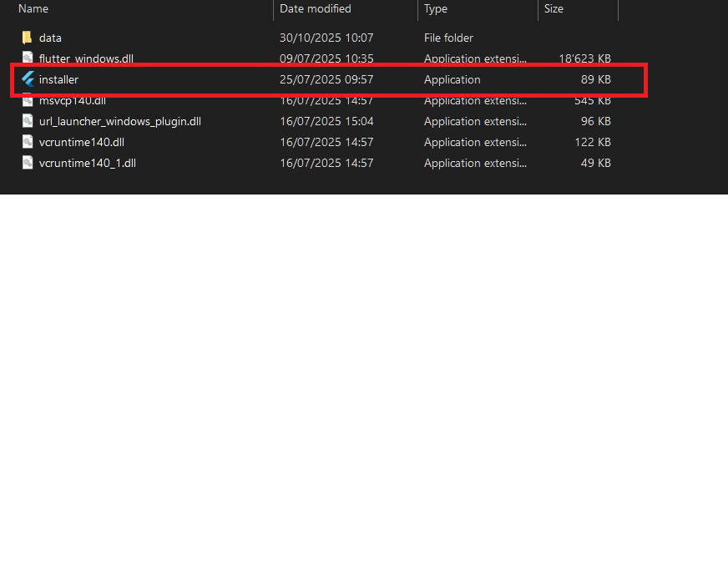Click the vcruntime140_1.dll file icon
Viewport: 728px width, 566px height.
28,163
